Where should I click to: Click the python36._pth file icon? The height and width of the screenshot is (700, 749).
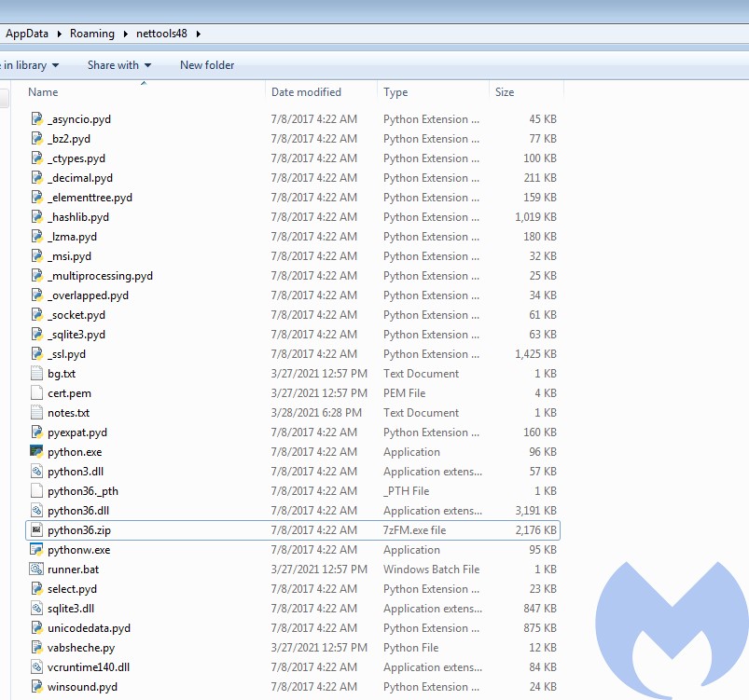(36, 490)
